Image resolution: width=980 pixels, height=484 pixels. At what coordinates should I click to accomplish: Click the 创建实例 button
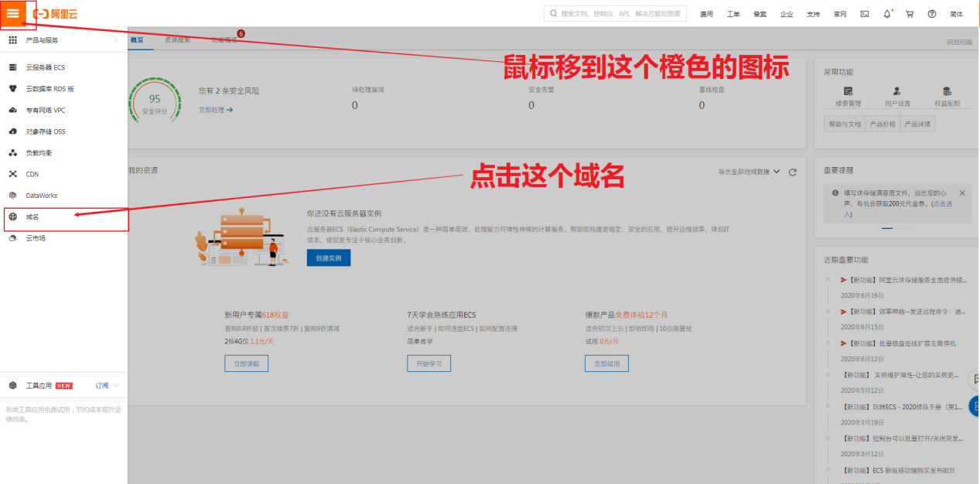coord(329,258)
